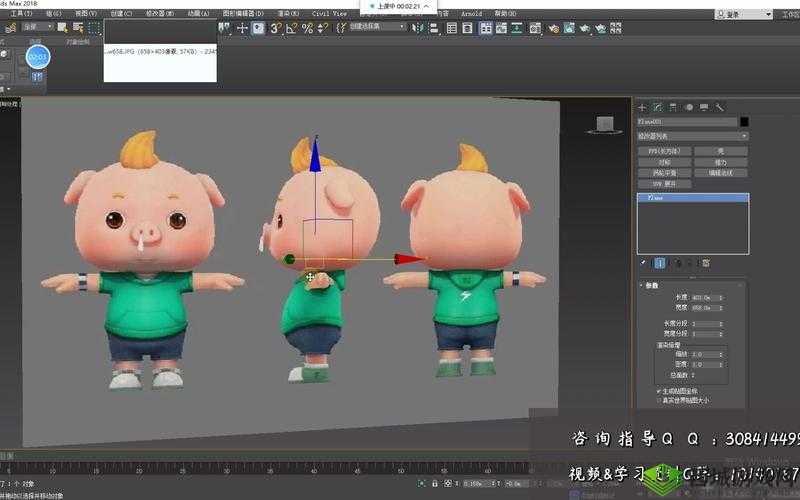The width and height of the screenshot is (800, 500).
Task: Switch to the Motion command panel tab
Action: (689, 107)
